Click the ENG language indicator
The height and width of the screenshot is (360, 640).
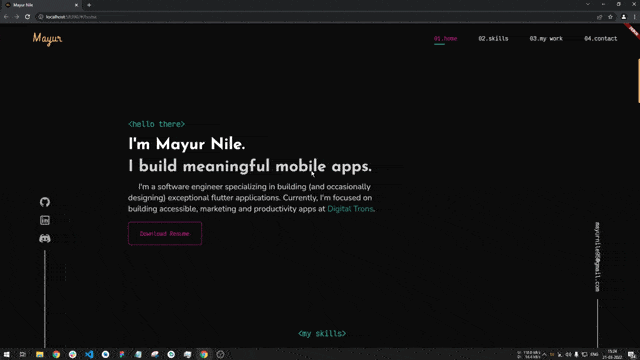click(x=594, y=354)
